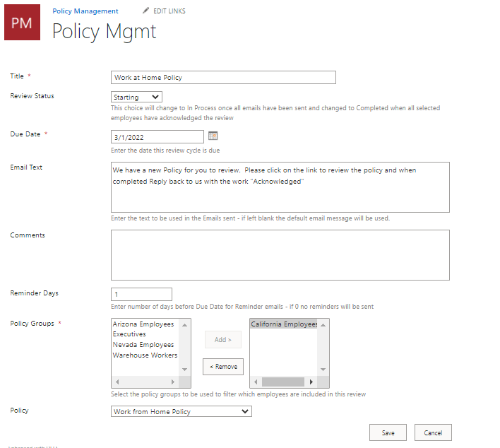Click EDIT LINKS text
This screenshot has width=500, height=448.
point(169,11)
